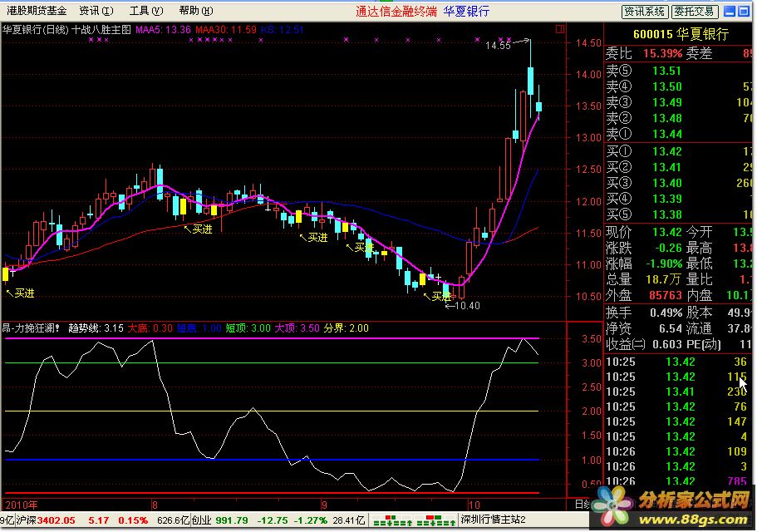This screenshot has height=532, width=757.
Task: Click the 12.00 price axis label
Action: click(588, 201)
